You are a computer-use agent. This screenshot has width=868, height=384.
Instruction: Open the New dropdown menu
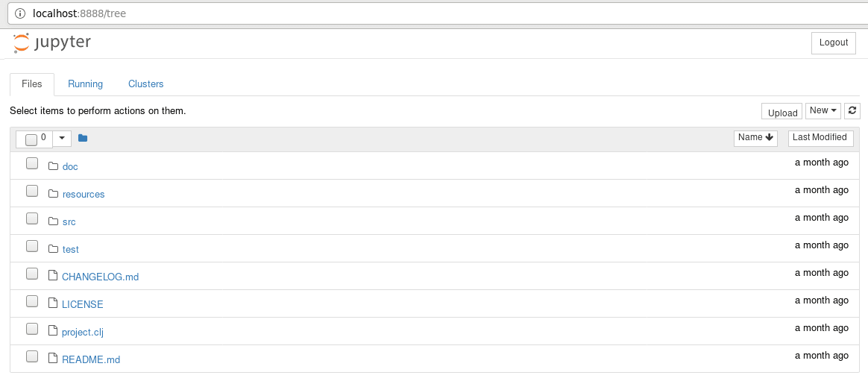pos(823,111)
